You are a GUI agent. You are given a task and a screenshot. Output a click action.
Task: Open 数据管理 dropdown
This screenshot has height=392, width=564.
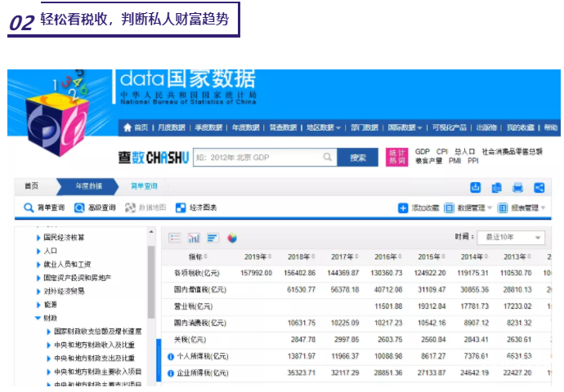[x=468, y=208]
